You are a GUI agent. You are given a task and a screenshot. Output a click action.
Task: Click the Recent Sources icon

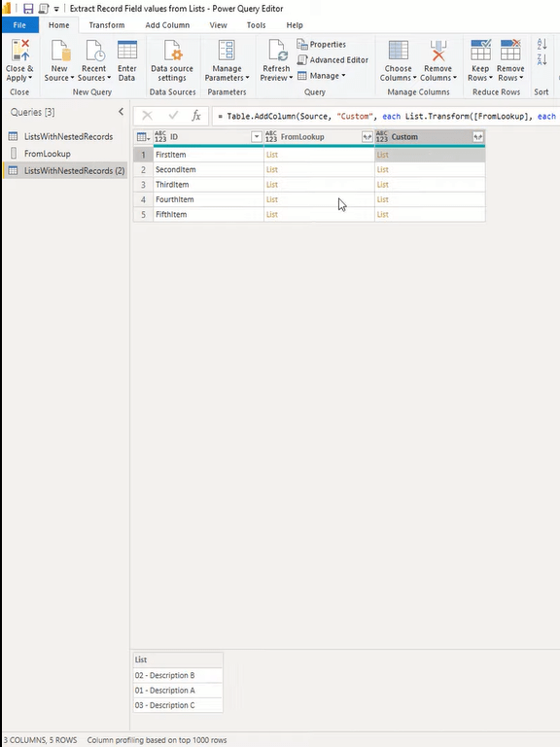94,51
